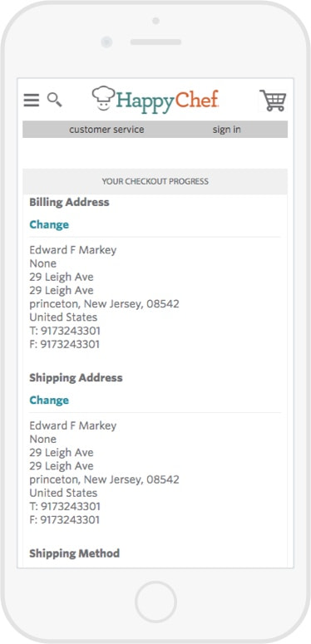The height and width of the screenshot is (644, 311).
Task: Select the Shipping Method heading
Action: 74,553
